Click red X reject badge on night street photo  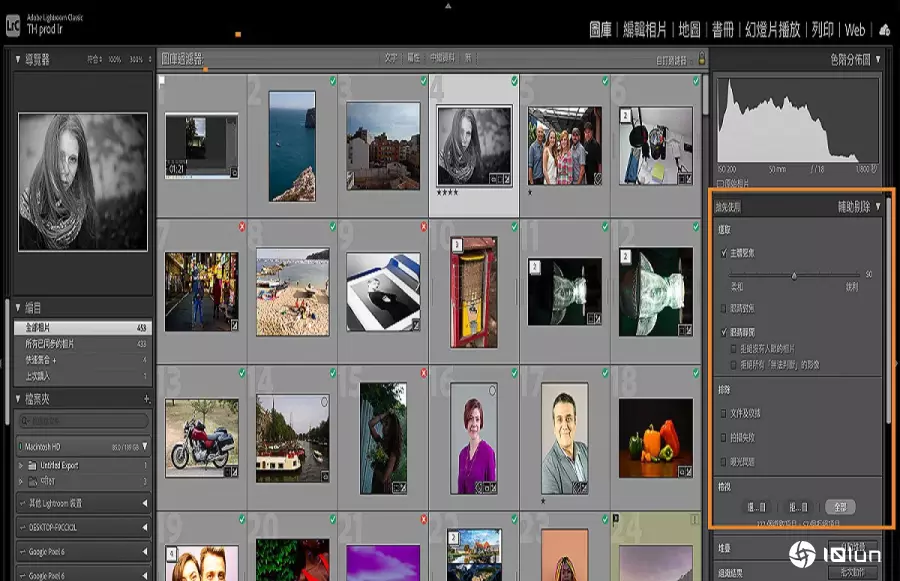click(x=242, y=227)
